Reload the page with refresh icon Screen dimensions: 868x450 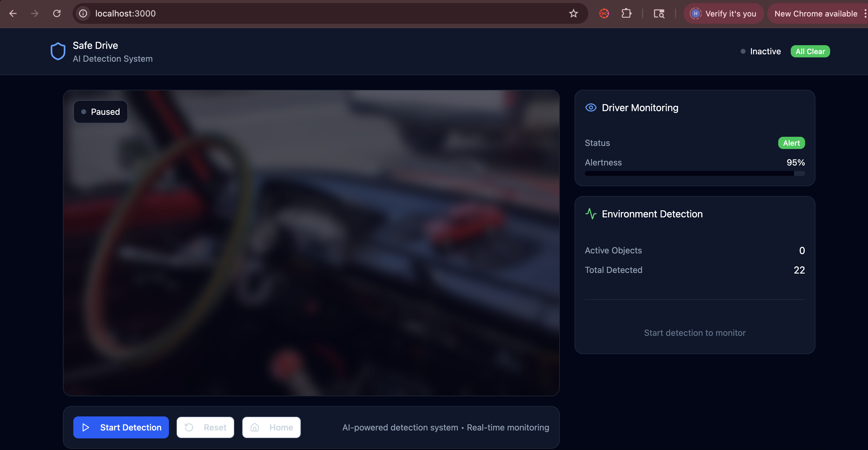coord(57,13)
